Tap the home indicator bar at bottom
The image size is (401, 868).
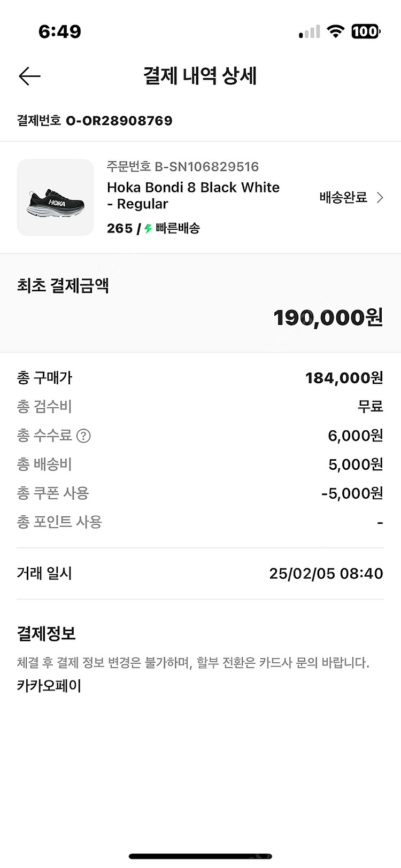tap(200, 857)
